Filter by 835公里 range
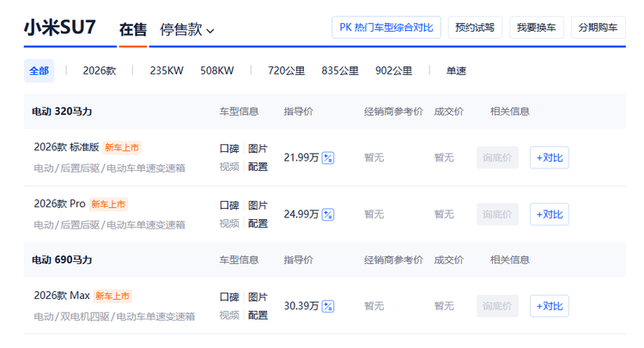The width and height of the screenshot is (644, 348). pyautogui.click(x=340, y=70)
